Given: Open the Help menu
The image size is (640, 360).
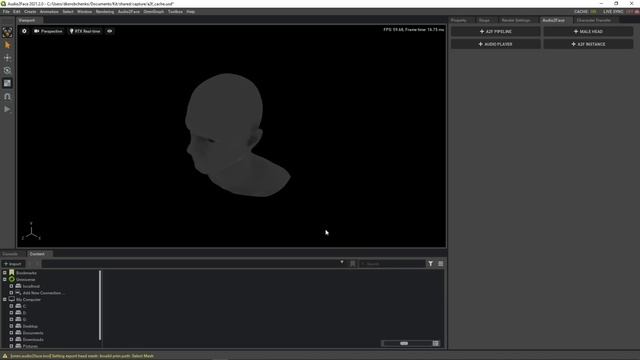Looking at the screenshot, I should (191, 11).
